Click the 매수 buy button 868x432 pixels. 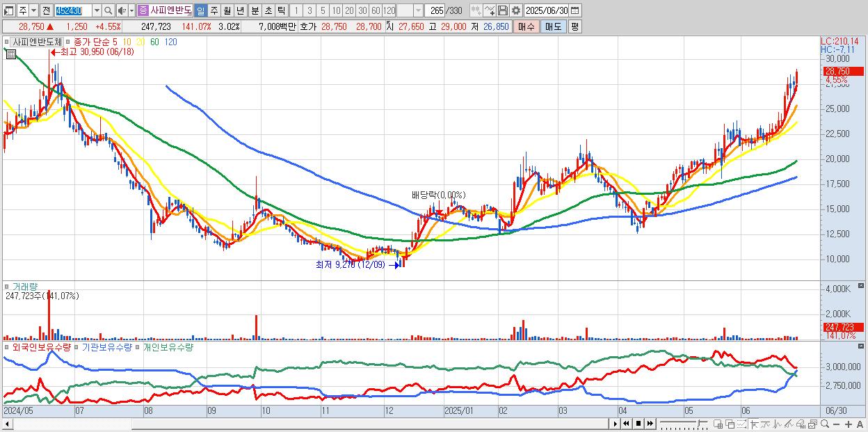click(527, 26)
